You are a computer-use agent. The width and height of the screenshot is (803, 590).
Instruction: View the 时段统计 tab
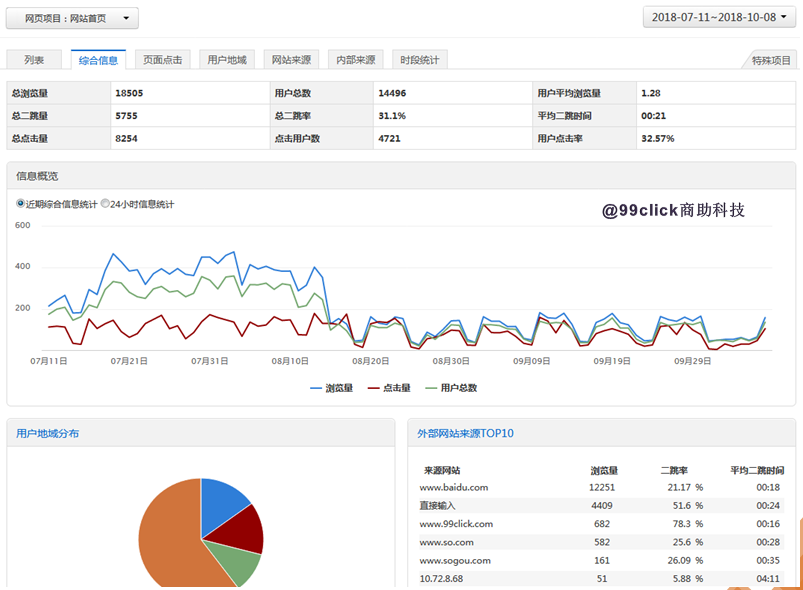click(420, 60)
